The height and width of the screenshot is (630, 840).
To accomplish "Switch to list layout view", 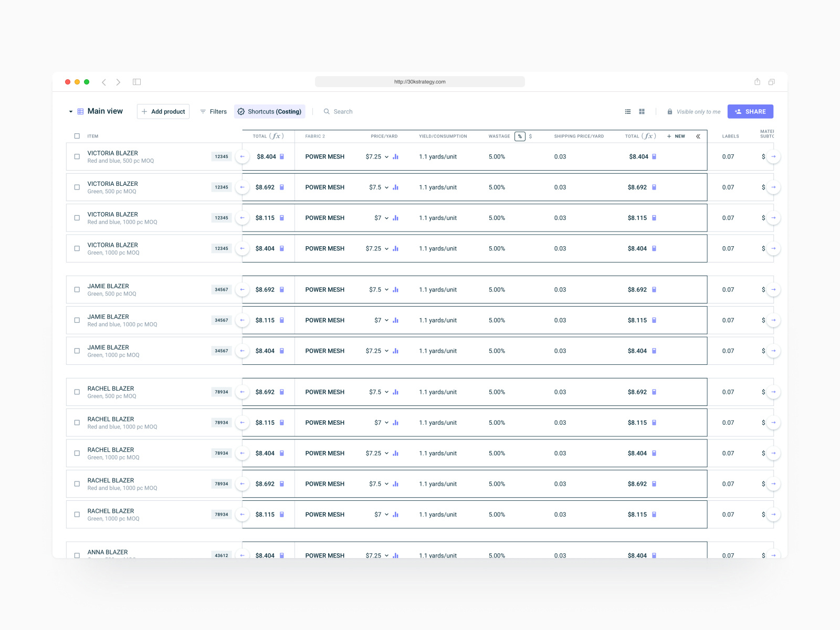I will coord(627,111).
